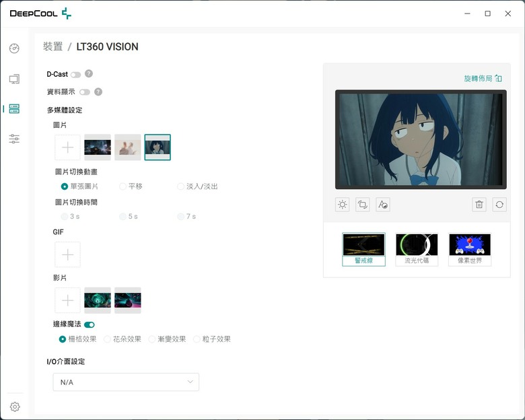525x420 pixels.
Task: Maximize the DeepCool window
Action: (x=488, y=13)
